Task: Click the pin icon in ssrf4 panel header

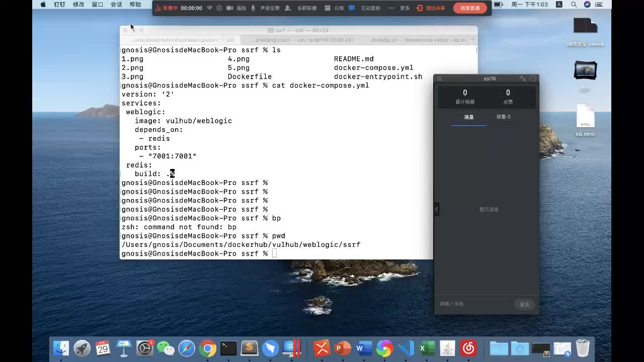Action: point(523,78)
